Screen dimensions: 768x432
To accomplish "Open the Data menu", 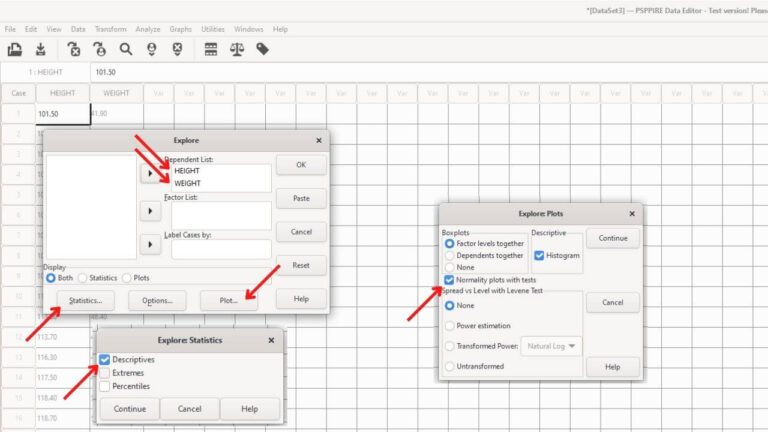I will (78, 29).
